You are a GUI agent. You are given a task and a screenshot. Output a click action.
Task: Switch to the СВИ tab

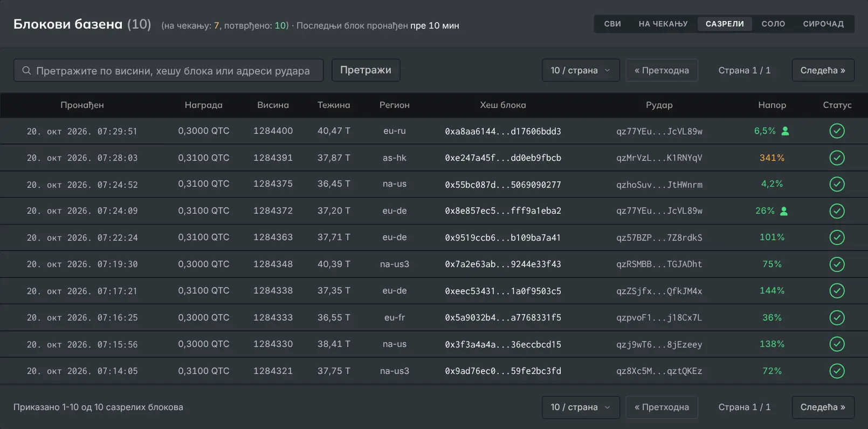[612, 24]
